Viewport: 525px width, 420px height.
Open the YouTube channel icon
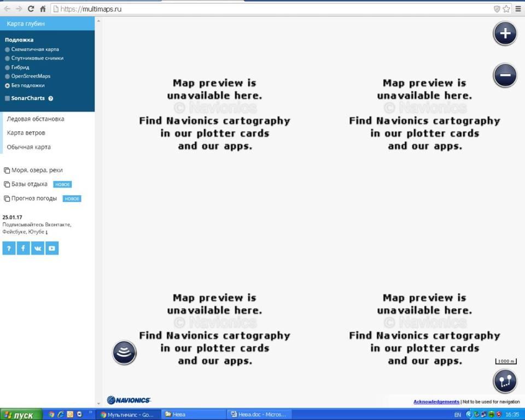point(51,248)
